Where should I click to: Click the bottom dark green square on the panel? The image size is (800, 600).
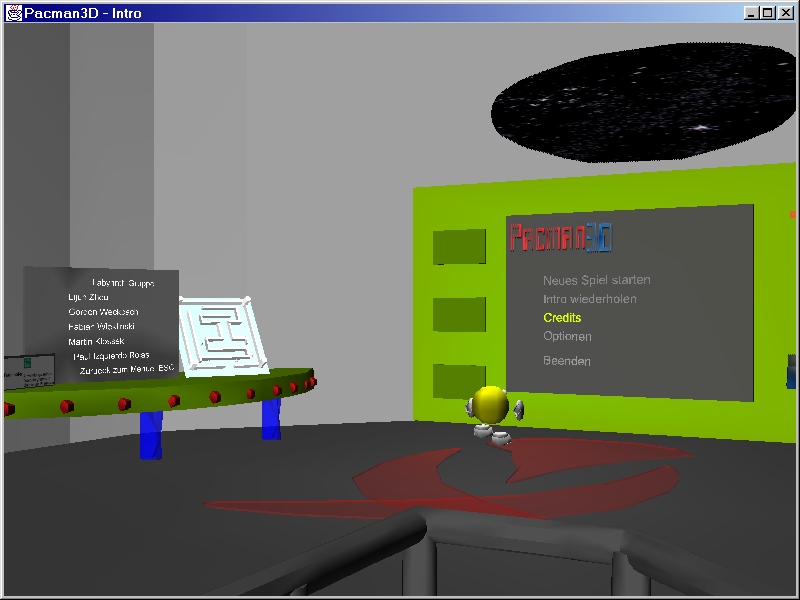tap(459, 380)
